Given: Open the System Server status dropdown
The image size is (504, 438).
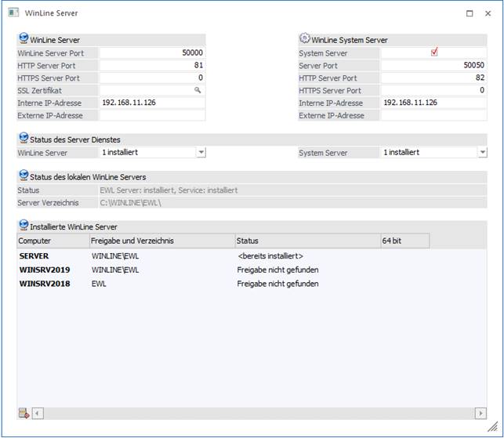Looking at the screenshot, I should point(482,153).
